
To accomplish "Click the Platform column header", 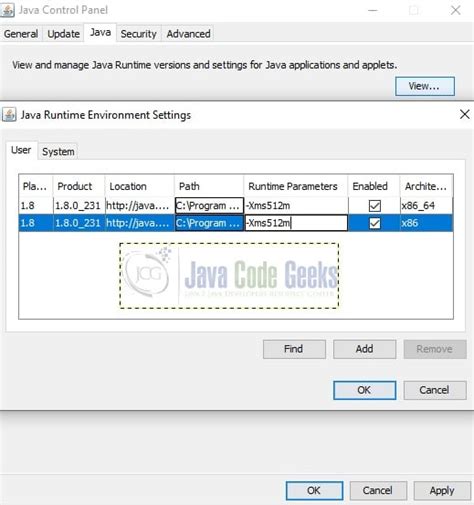I will click(36, 186).
